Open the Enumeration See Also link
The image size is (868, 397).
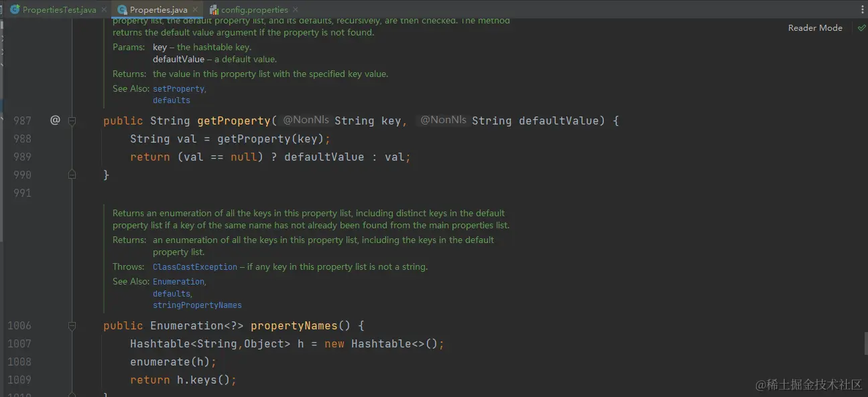click(178, 282)
